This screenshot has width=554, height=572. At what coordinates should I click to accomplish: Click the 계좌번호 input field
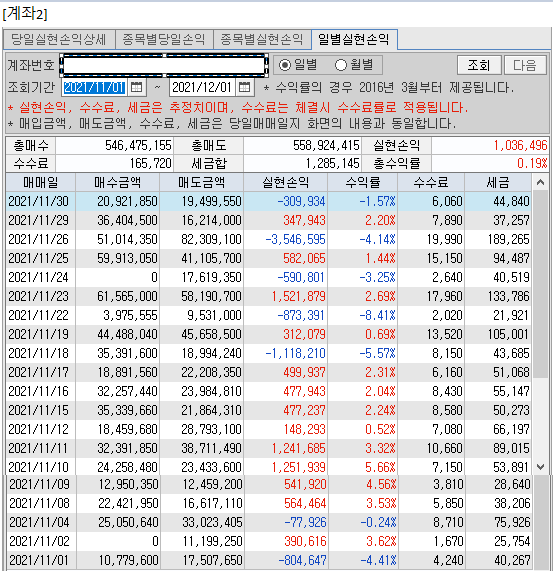point(164,66)
